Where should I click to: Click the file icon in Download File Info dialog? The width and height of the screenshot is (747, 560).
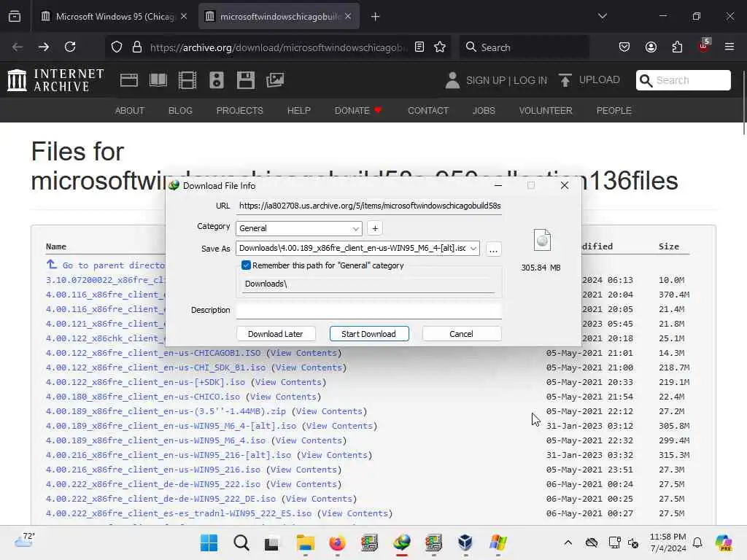(542, 240)
